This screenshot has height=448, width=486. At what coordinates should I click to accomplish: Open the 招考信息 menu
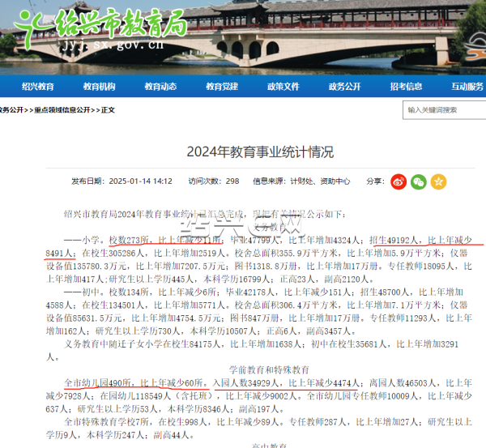click(x=406, y=86)
